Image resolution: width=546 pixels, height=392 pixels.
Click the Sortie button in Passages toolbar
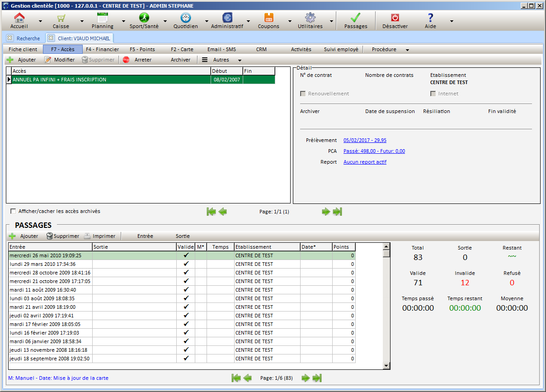pos(183,236)
